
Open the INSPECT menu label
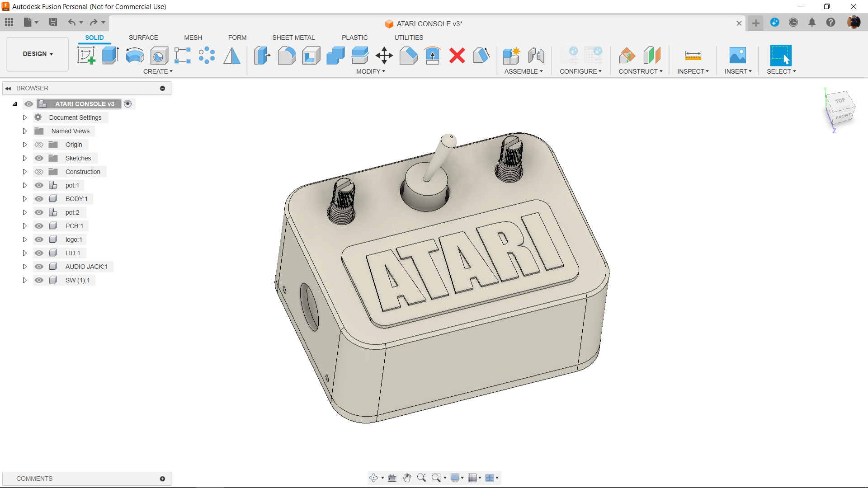[x=693, y=71]
